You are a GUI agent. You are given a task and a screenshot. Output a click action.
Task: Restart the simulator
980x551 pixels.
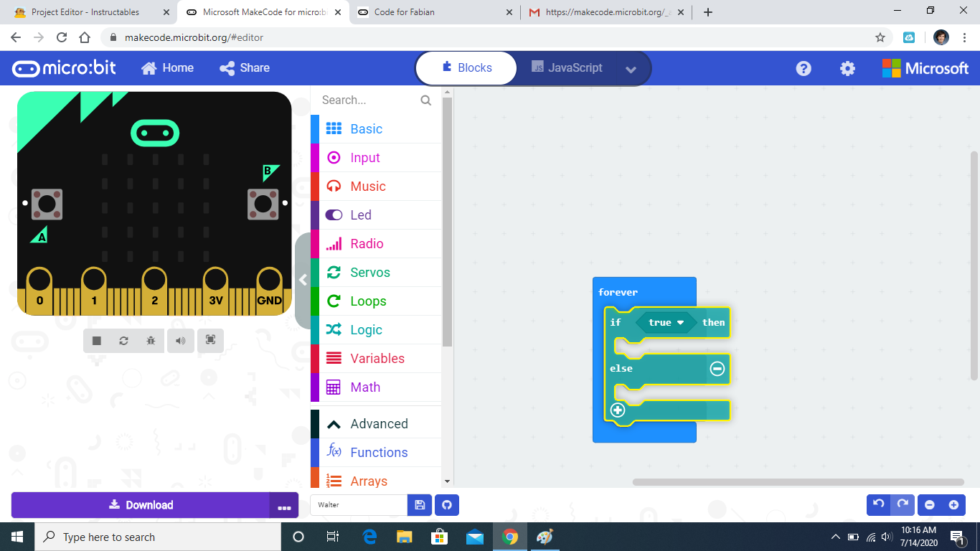124,341
